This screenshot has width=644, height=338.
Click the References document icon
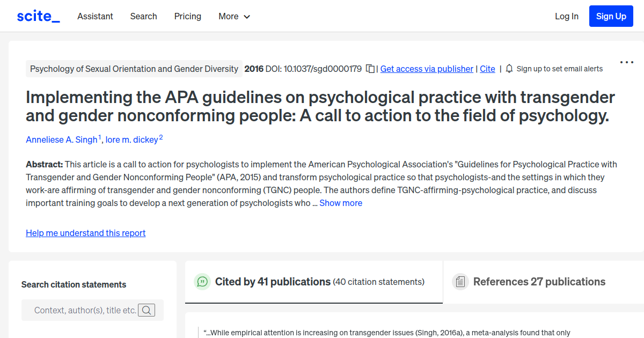tap(460, 281)
